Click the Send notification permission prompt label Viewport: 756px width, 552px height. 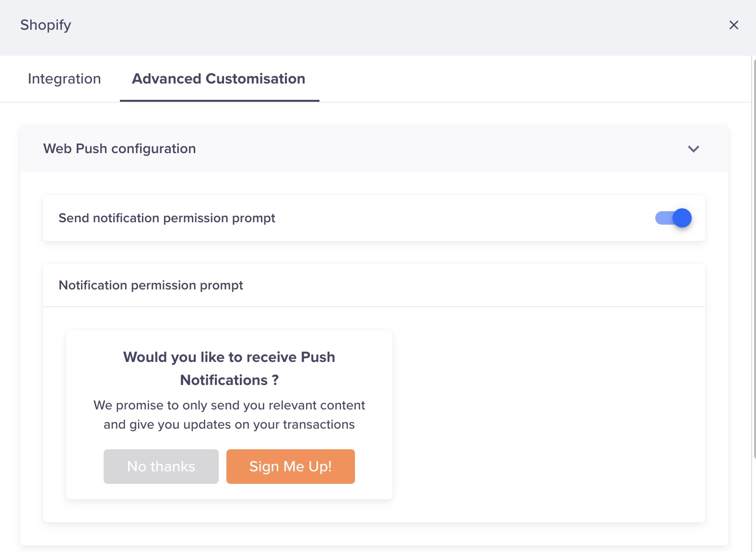point(166,218)
